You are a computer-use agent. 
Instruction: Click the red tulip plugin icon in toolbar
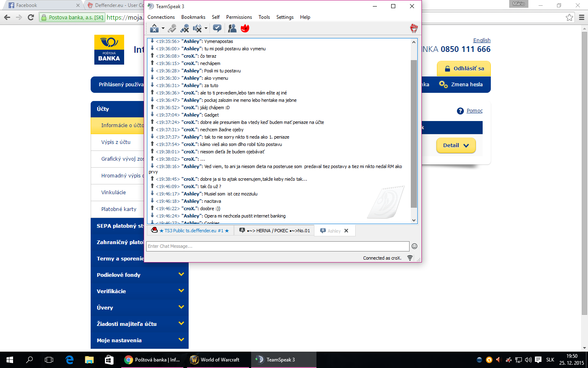click(245, 28)
